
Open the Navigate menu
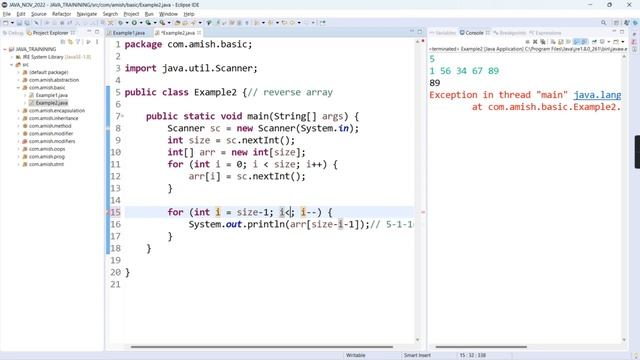(x=87, y=14)
